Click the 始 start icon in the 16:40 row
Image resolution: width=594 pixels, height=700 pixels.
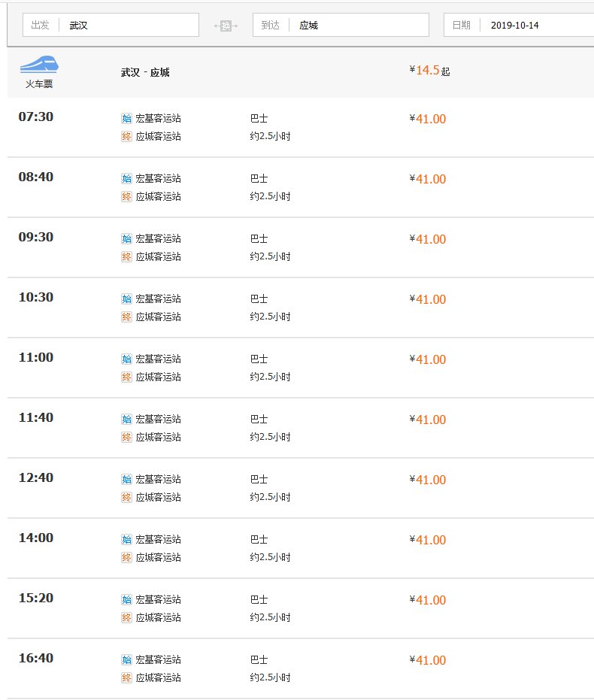pyautogui.click(x=126, y=660)
